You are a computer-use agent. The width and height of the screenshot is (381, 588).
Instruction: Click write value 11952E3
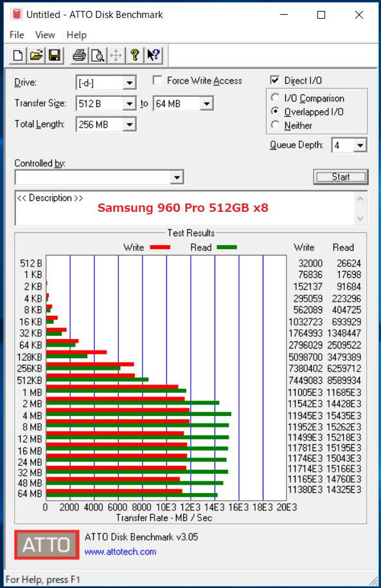click(x=305, y=427)
